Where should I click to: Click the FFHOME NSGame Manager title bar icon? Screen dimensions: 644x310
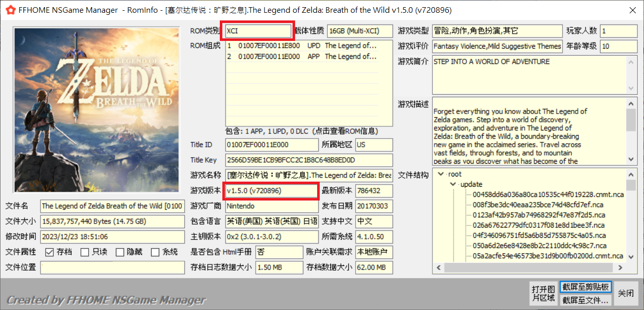[x=10, y=10]
